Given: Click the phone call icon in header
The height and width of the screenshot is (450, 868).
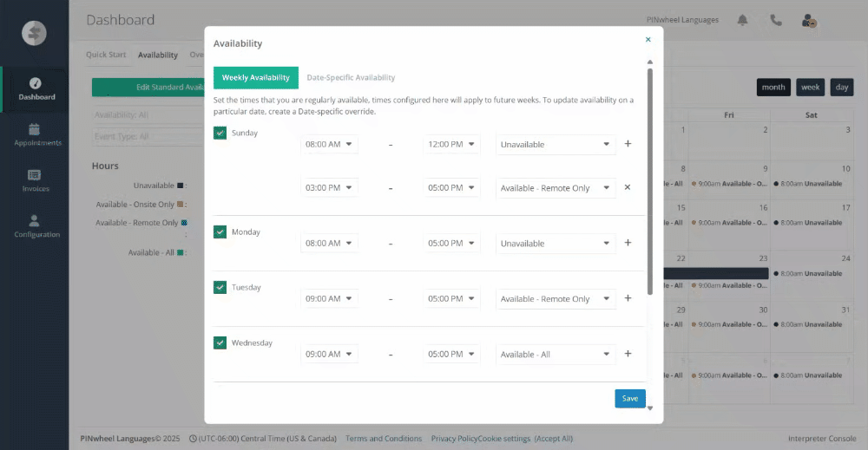Looking at the screenshot, I should pos(776,20).
